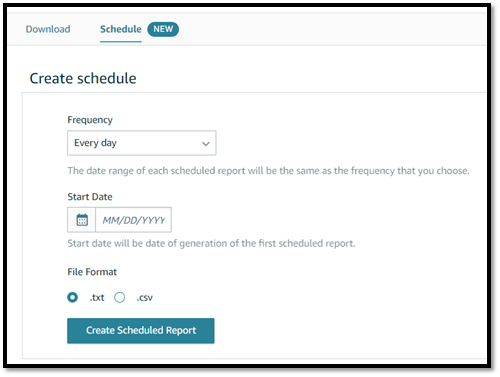
Task: Click the start date generation help text
Action: 211,243
